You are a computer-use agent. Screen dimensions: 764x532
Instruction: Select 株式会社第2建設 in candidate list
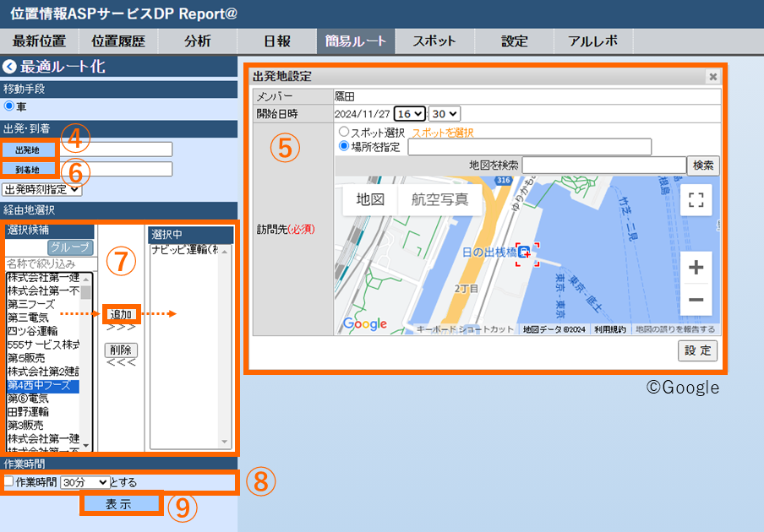tap(43, 372)
